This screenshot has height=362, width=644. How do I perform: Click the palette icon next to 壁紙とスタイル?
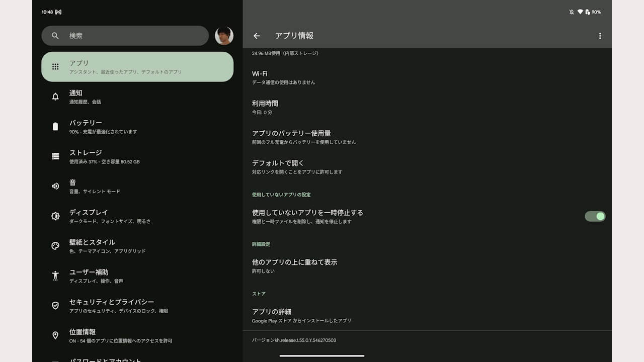click(x=55, y=246)
